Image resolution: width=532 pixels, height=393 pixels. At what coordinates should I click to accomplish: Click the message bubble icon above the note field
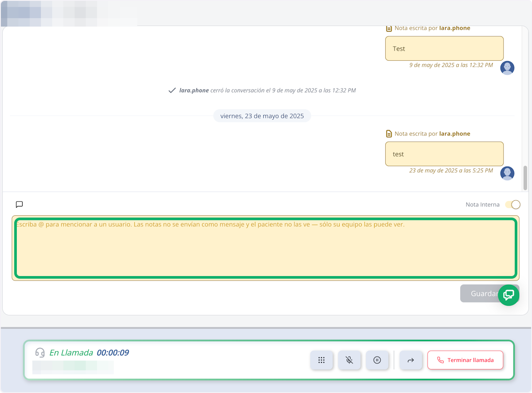[19, 204]
